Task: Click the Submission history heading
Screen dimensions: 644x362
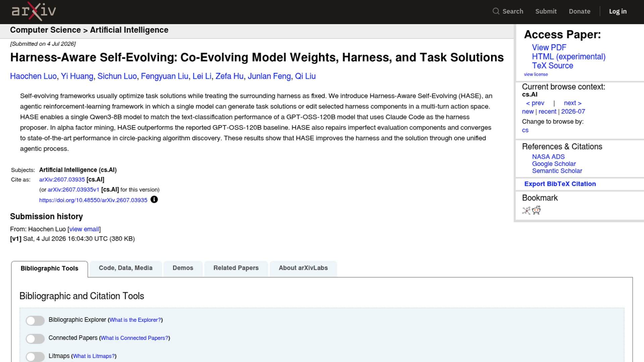Action: pos(46,217)
